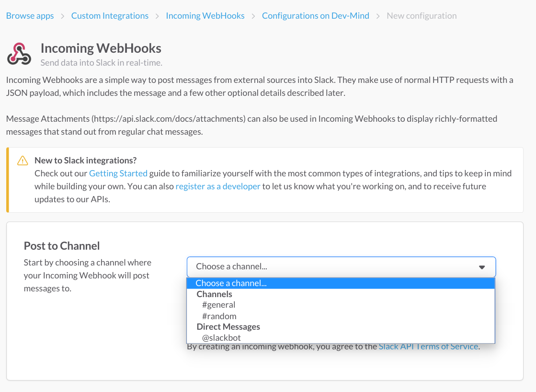Open the Slack API Terms of Service link

[x=428, y=346]
